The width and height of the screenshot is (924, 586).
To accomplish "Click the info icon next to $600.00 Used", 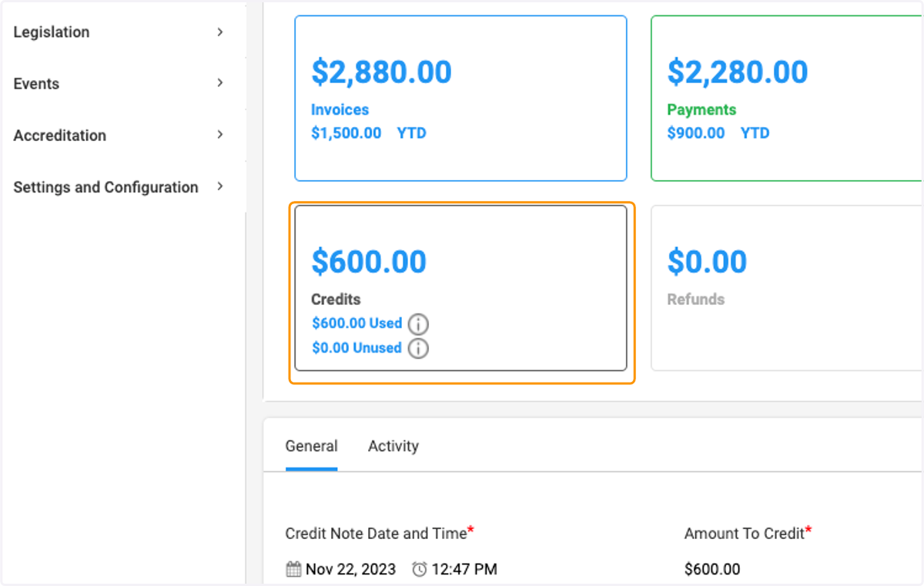I will [418, 323].
